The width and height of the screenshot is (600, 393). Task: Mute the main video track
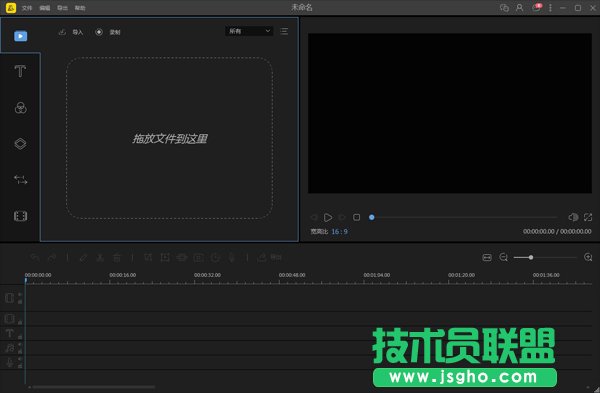click(20, 295)
